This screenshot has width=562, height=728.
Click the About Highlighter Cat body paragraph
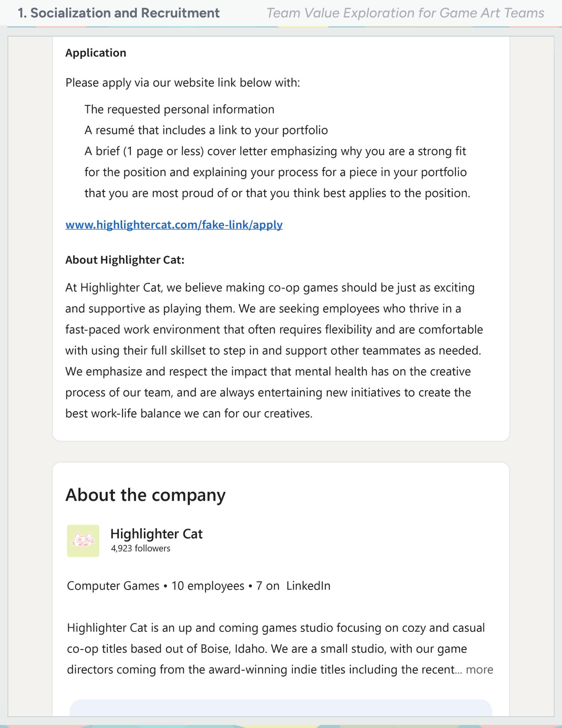pos(274,350)
